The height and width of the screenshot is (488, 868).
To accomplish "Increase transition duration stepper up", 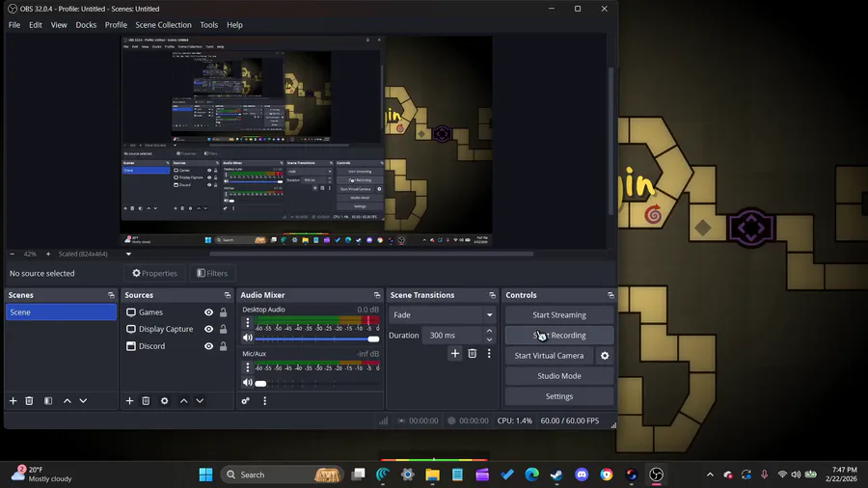I will [489, 331].
